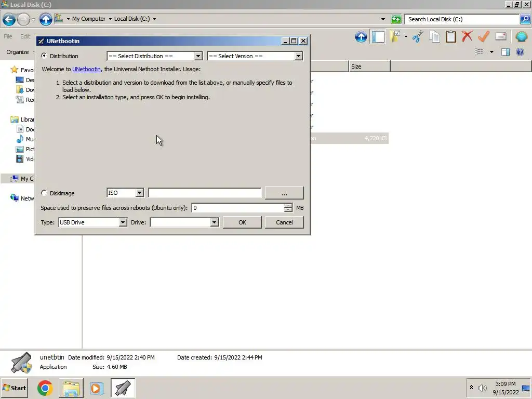Open the view options dropdown arrow
Screen dimensions: 532x399
491,52
